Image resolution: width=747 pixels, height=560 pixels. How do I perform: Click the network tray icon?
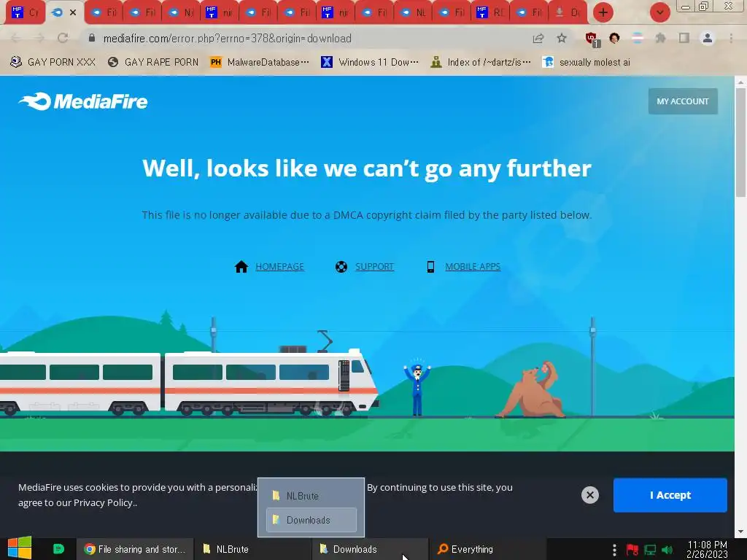(650, 550)
